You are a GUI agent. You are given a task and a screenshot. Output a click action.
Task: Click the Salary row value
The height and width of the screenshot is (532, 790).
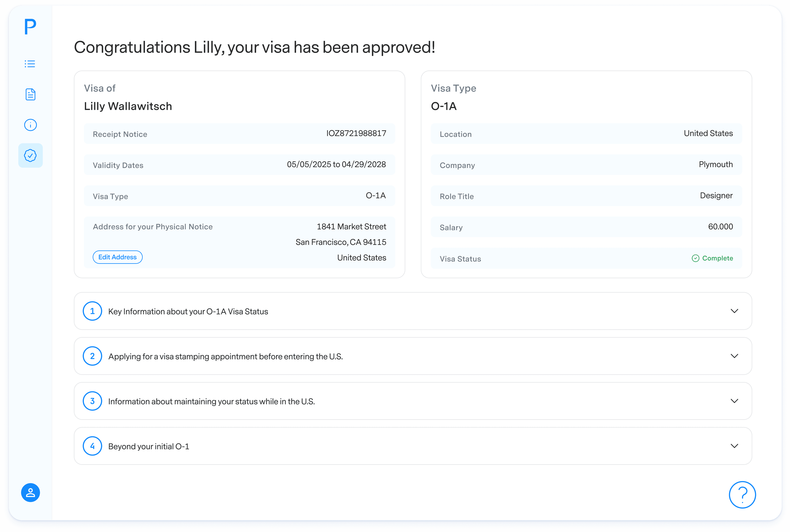720,227
